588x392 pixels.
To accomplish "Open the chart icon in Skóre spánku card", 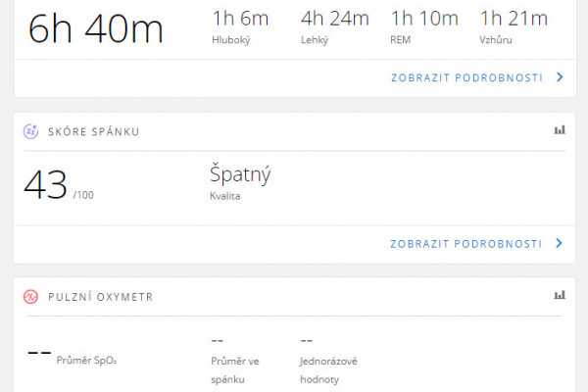I will (560, 130).
